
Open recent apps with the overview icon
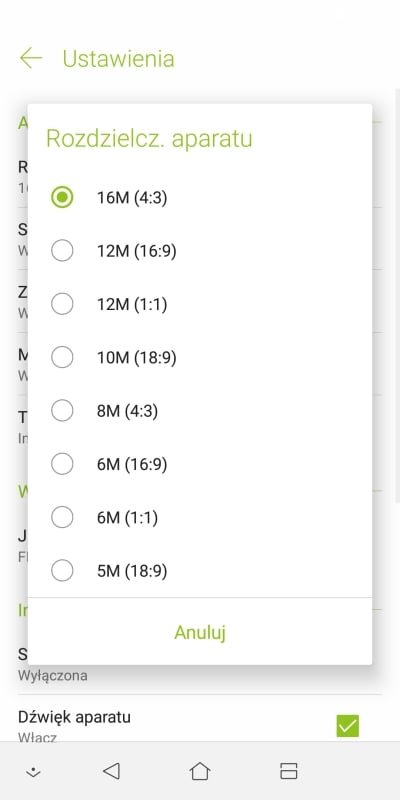289,770
